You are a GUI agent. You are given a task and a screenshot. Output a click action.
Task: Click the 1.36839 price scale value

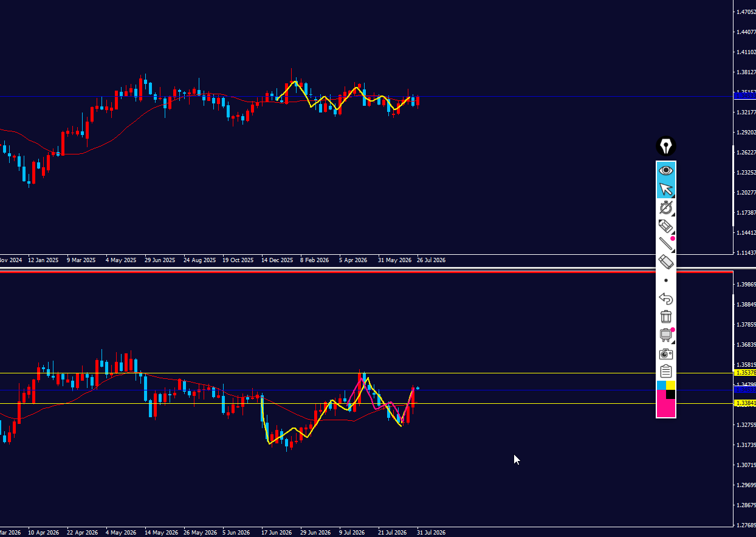tap(746, 345)
